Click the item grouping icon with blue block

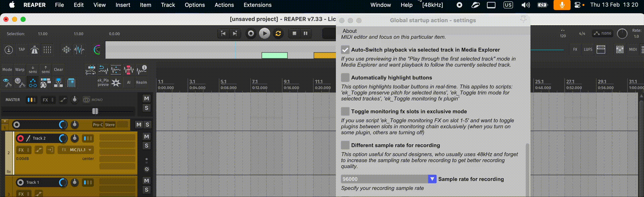point(58,82)
